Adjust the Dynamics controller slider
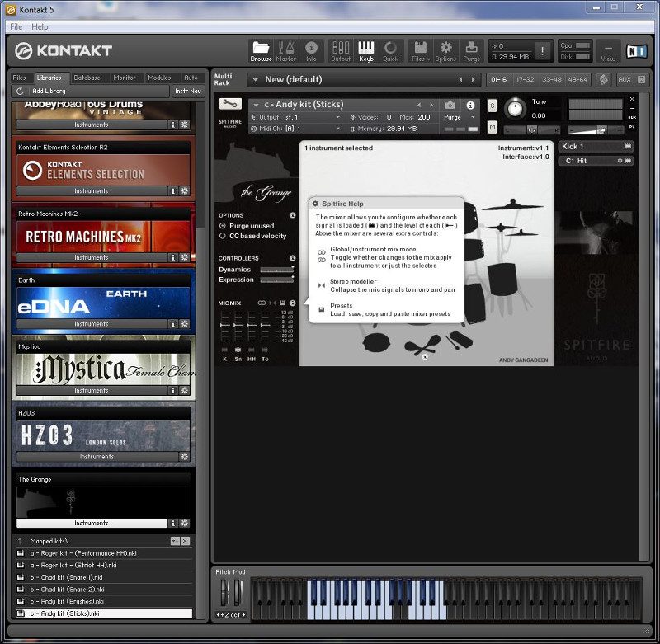Image resolution: width=660 pixels, height=644 pixels. [276, 270]
